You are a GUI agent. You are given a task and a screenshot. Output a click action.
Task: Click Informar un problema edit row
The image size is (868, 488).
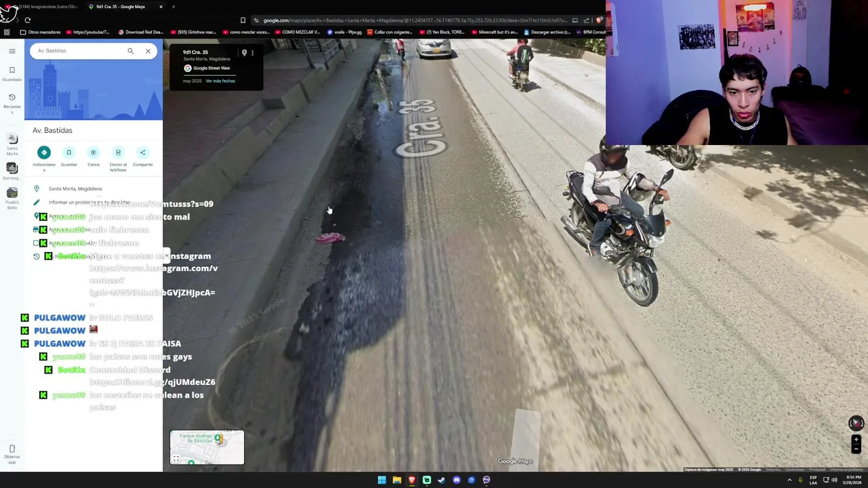coord(94,202)
